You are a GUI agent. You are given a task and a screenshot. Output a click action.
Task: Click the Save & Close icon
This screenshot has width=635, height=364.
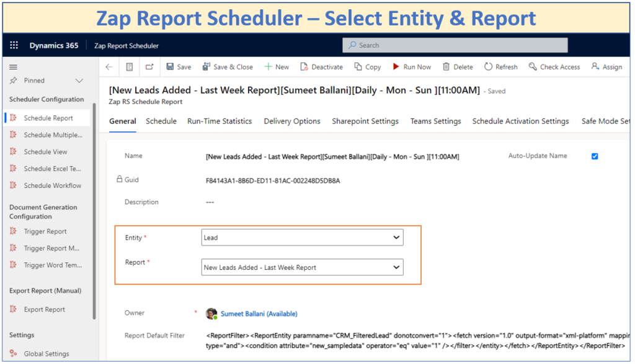click(x=206, y=67)
